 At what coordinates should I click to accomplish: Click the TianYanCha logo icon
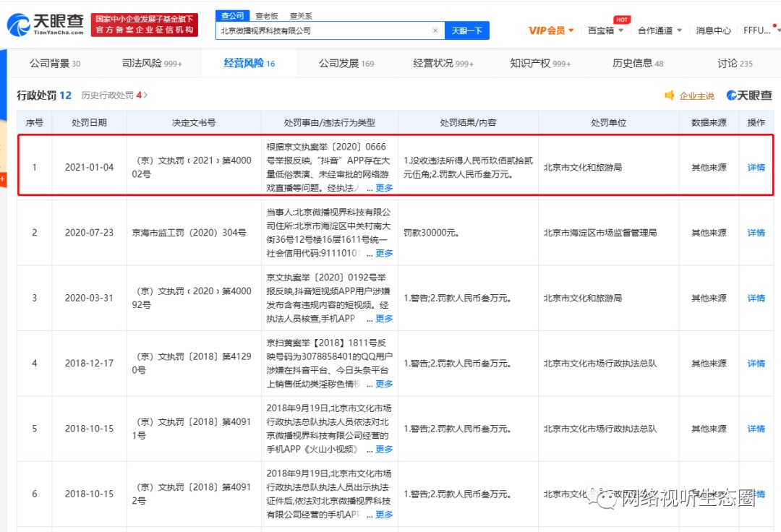(18, 25)
